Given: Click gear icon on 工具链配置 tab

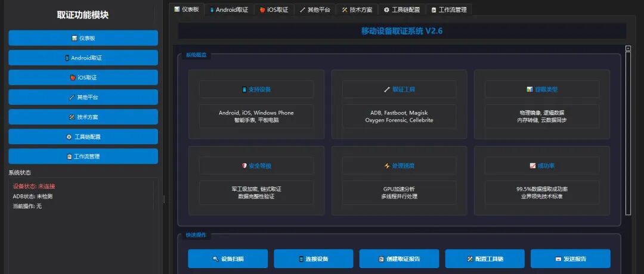Looking at the screenshot, I should tap(386, 10).
